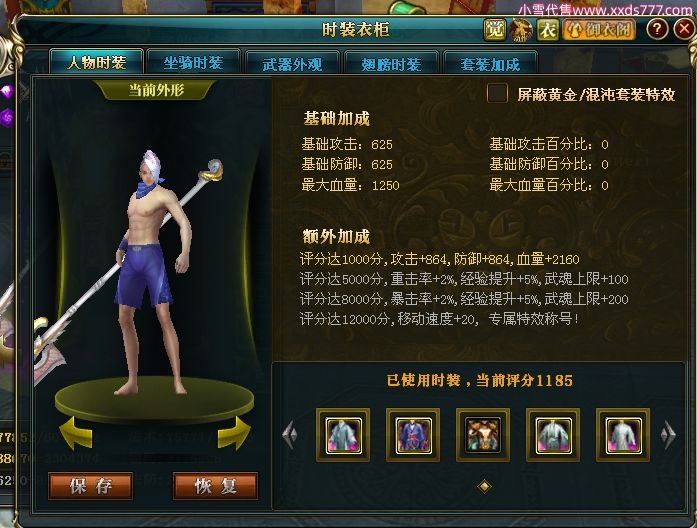Open the 御衣阁 shop button
This screenshot has width=697, height=528.
tap(600, 30)
